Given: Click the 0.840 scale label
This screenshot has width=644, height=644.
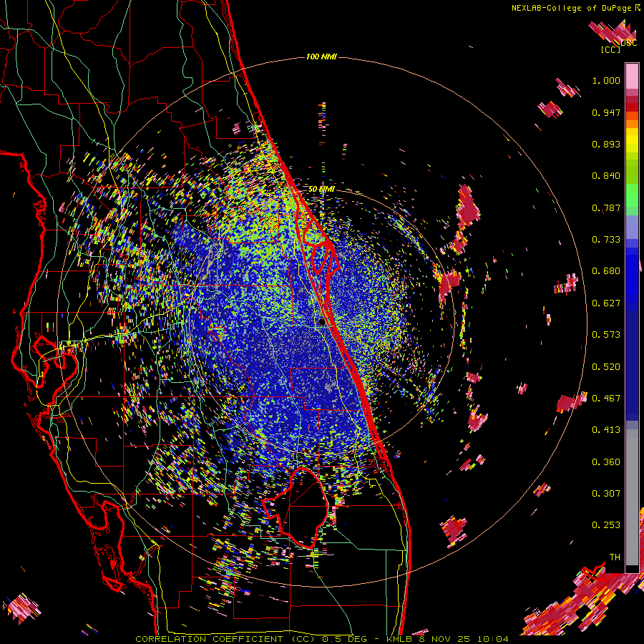Looking at the screenshot, I should pyautogui.click(x=606, y=176).
